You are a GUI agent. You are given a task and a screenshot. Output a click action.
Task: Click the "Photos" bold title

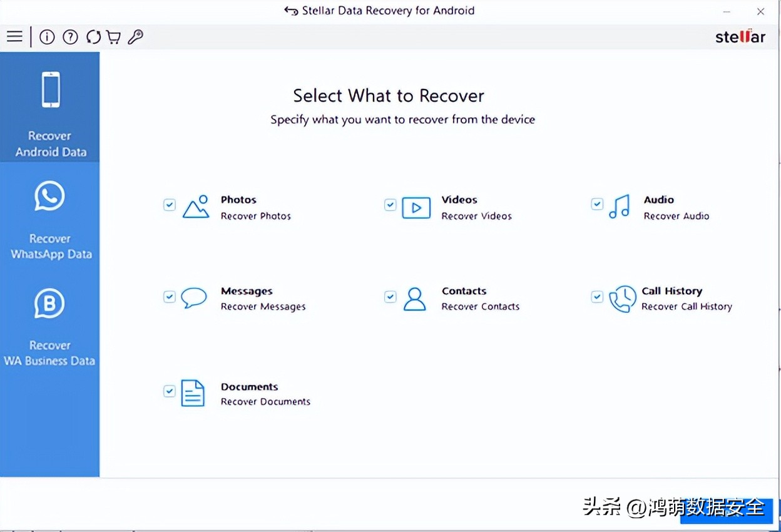(x=238, y=200)
